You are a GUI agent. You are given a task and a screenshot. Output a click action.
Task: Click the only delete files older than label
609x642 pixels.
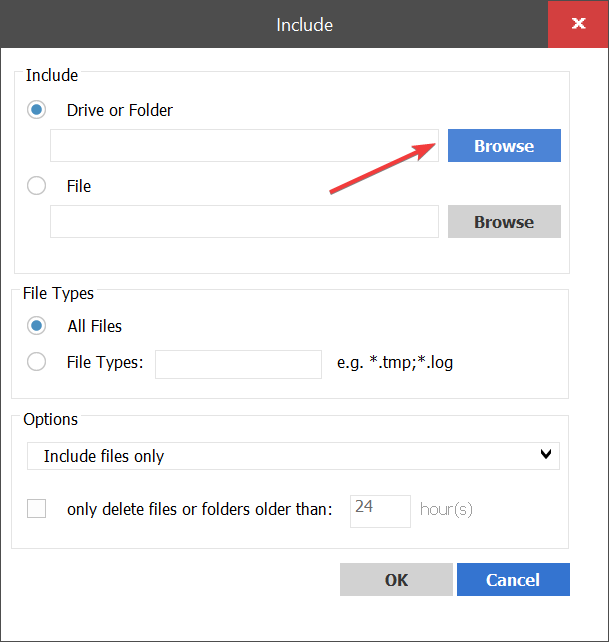click(199, 509)
